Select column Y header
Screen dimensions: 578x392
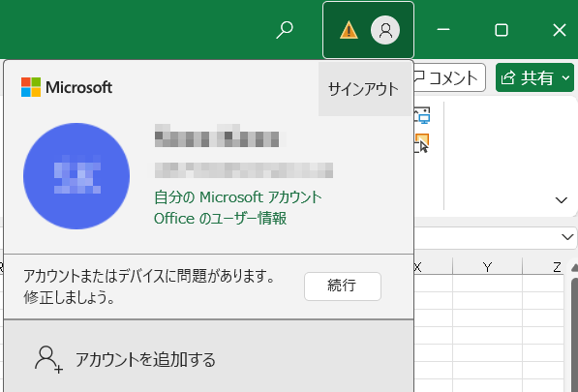(x=487, y=266)
